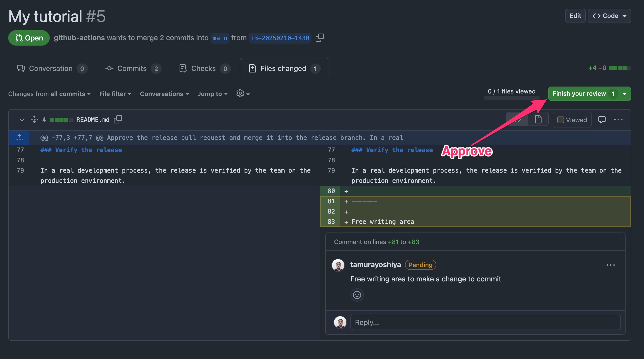This screenshot has width=644, height=359.
Task: Click the 0 / 1 files viewed text
Action: pyautogui.click(x=512, y=91)
